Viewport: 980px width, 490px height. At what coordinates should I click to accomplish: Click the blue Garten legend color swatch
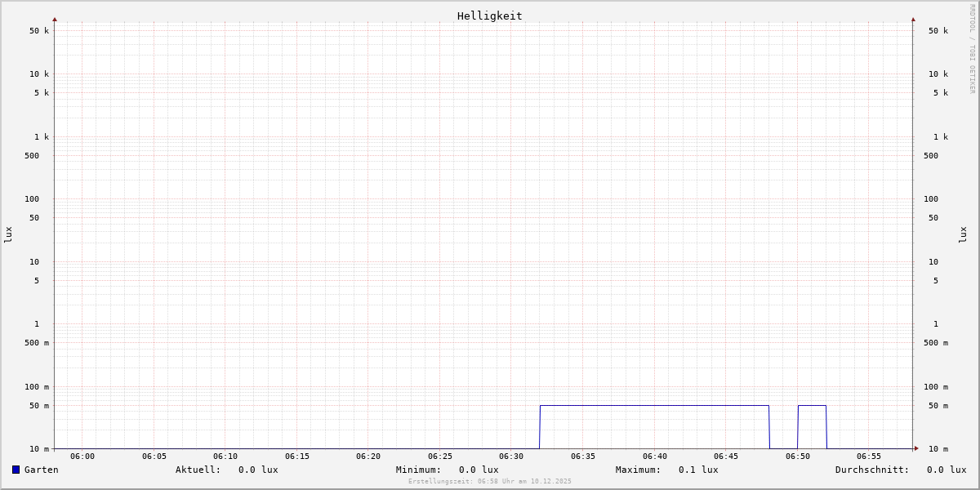click(x=16, y=470)
